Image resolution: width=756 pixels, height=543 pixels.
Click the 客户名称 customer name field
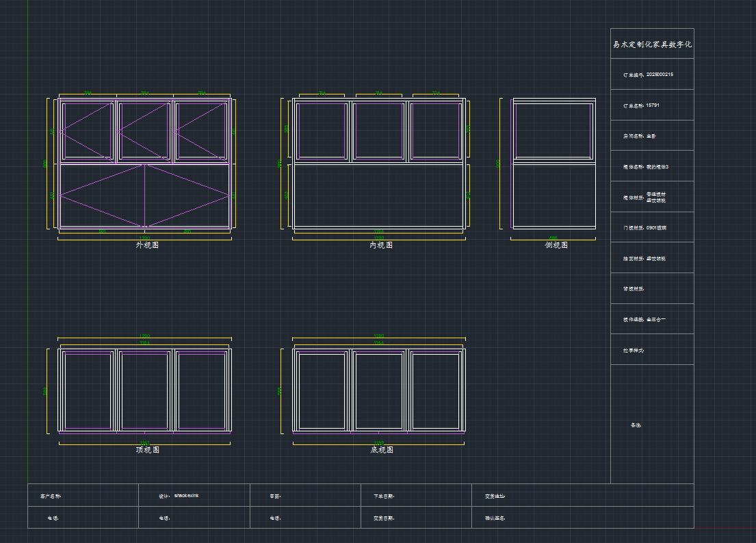point(51,496)
